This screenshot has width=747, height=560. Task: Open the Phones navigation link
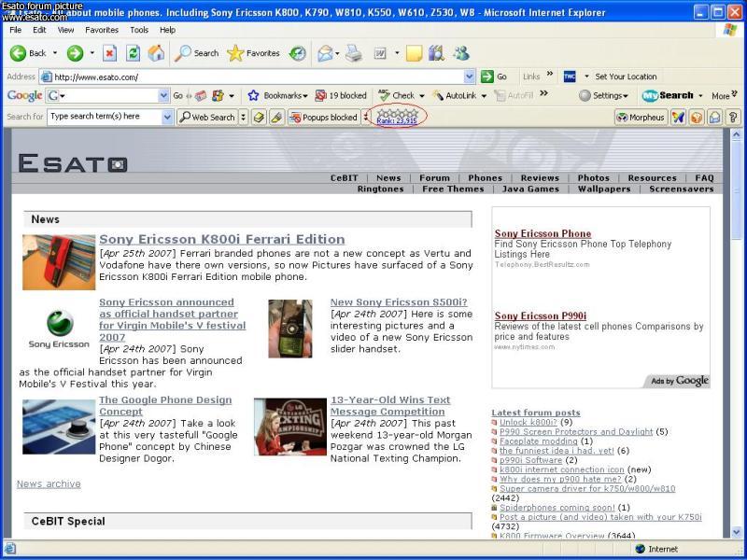[x=485, y=178]
